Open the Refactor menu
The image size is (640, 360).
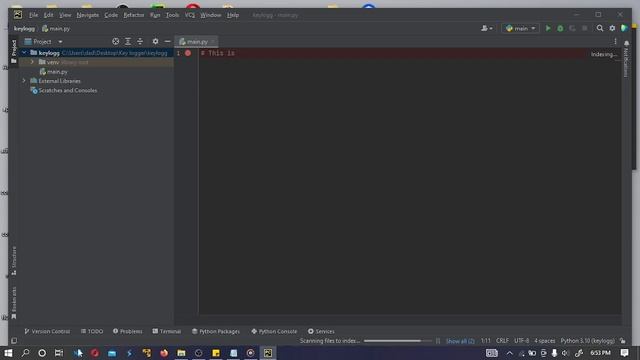(x=133, y=15)
